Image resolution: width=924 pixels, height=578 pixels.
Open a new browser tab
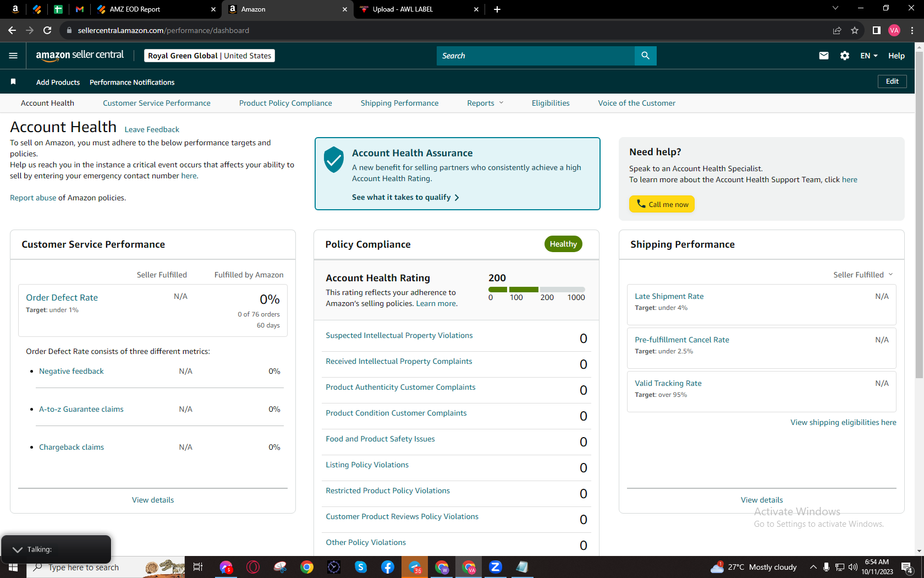pos(497,9)
